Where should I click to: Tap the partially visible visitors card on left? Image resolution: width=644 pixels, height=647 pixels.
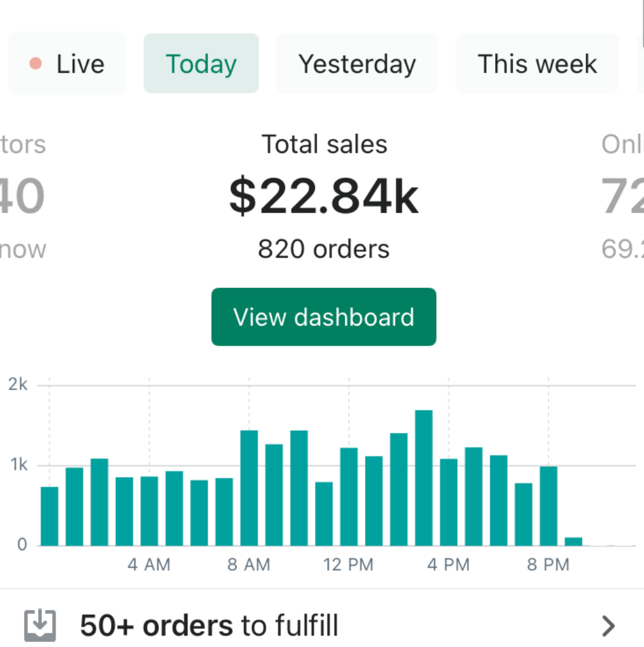click(x=22, y=197)
